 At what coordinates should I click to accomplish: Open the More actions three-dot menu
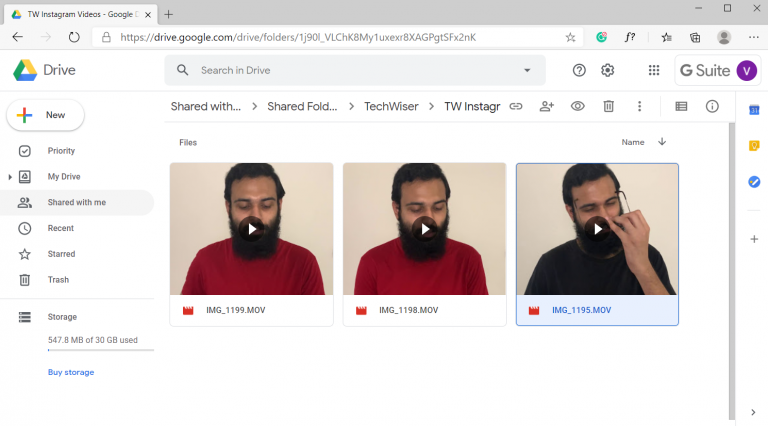click(x=639, y=106)
